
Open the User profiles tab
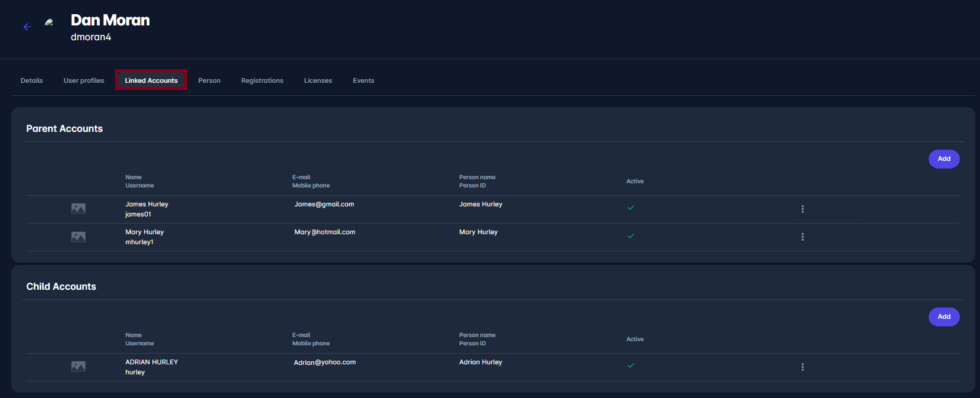coord(84,80)
